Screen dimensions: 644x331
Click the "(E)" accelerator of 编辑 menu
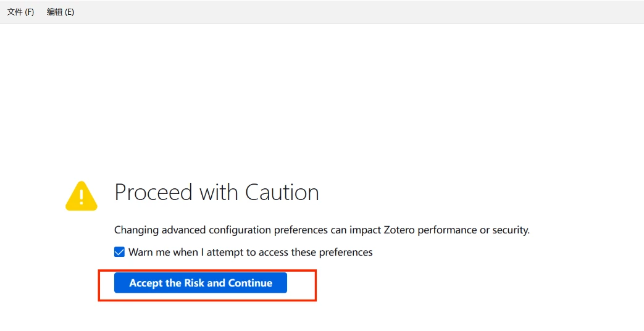(69, 12)
